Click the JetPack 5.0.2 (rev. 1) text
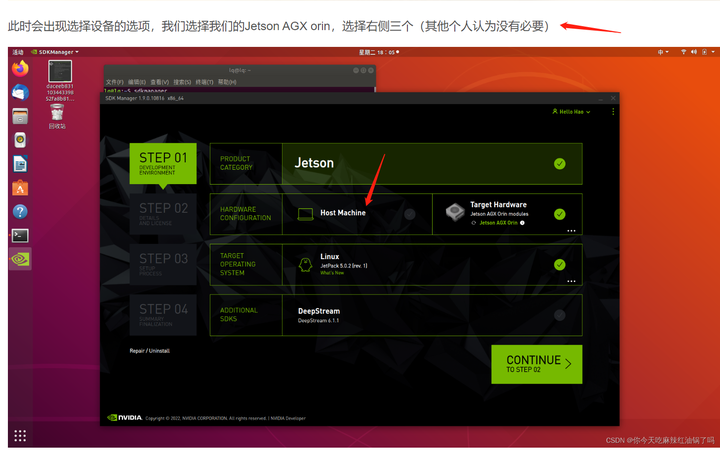Image resolution: width=720 pixels, height=459 pixels. click(343, 266)
